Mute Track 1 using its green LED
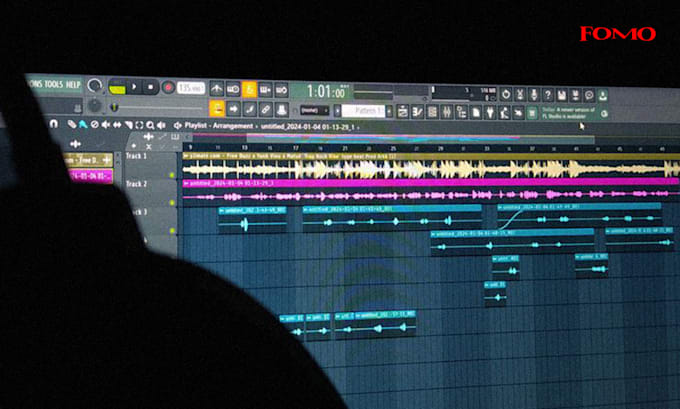680x409 pixels. (172, 175)
